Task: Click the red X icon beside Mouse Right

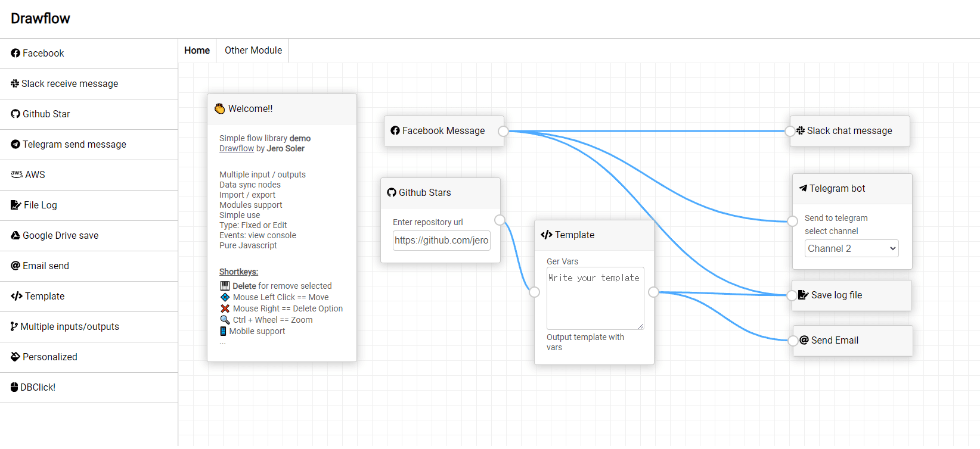Action: [225, 308]
